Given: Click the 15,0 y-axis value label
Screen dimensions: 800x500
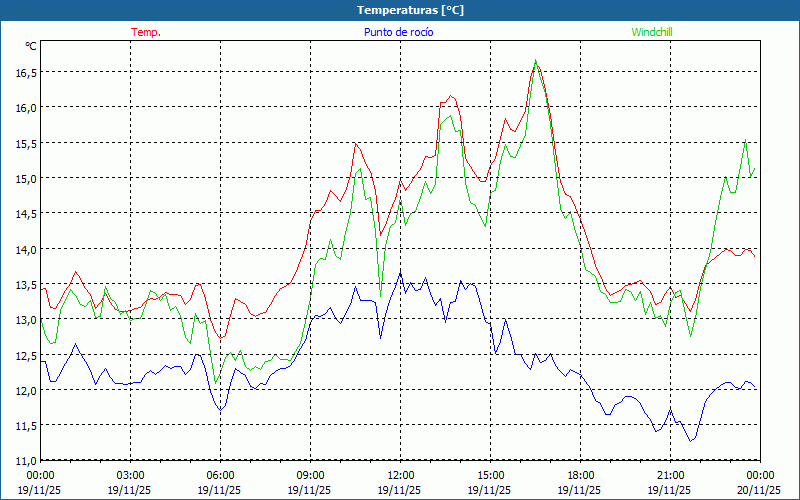Looking at the screenshot, I should tap(24, 178).
